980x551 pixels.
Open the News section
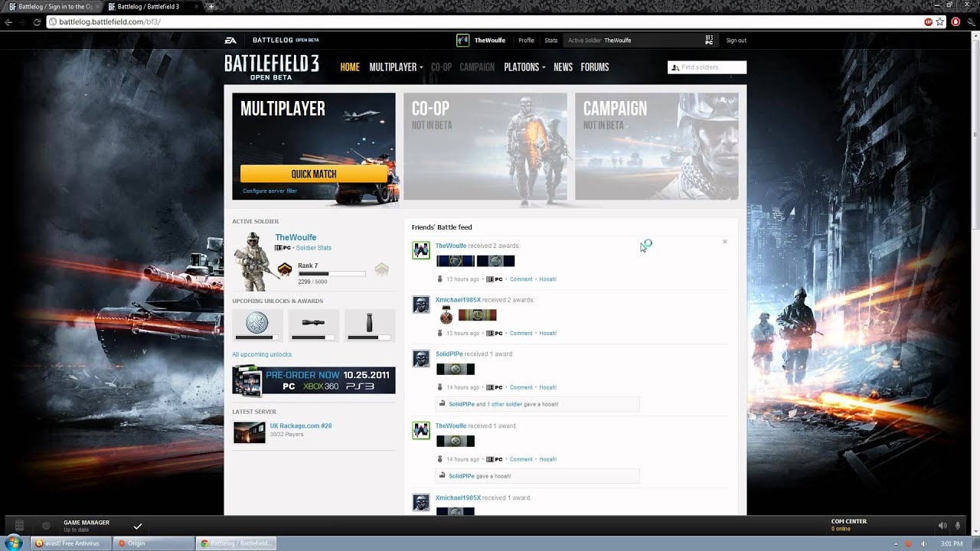(x=563, y=67)
